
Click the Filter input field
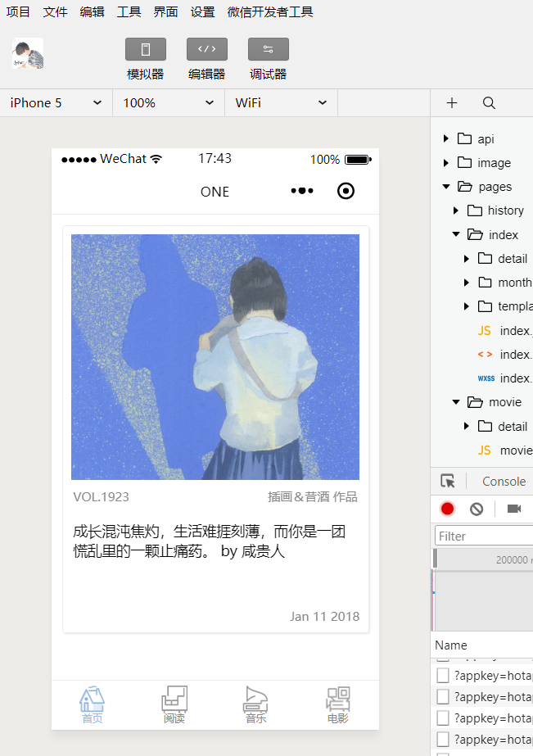tap(484, 536)
